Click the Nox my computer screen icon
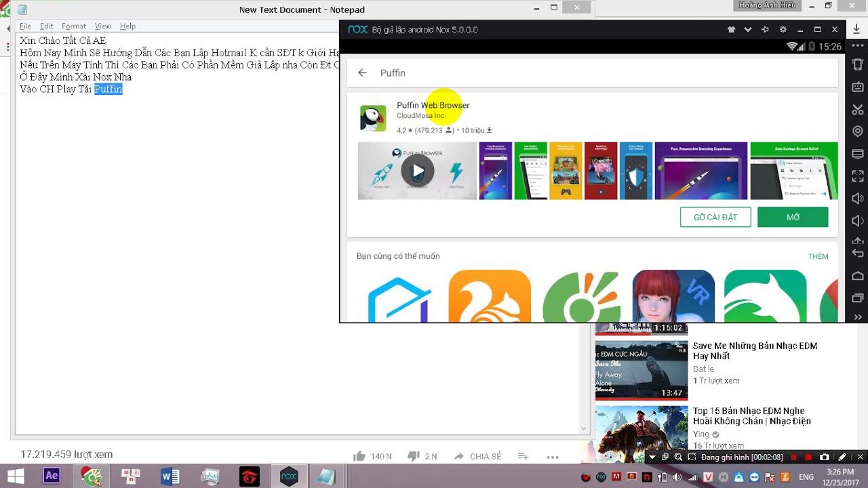868x488 pixels. click(x=858, y=153)
